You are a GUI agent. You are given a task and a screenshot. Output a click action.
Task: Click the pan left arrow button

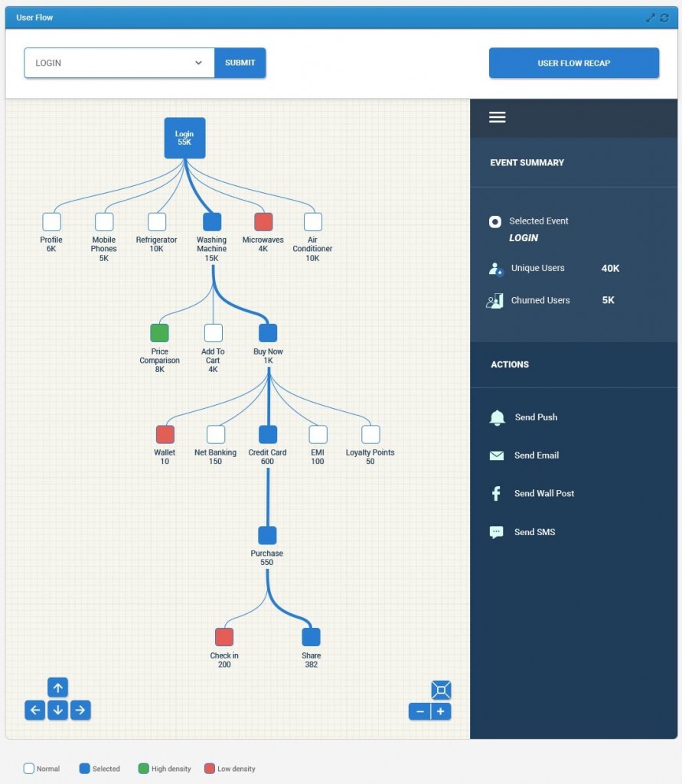(34, 710)
